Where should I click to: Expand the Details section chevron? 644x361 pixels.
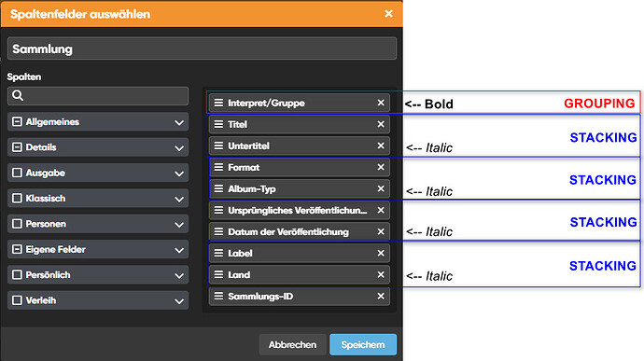pyautogui.click(x=179, y=147)
